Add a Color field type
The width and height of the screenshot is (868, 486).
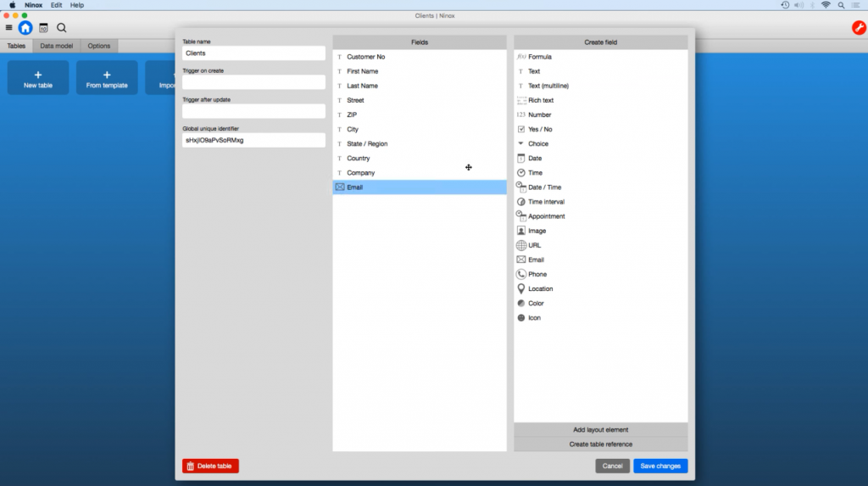[x=536, y=303]
